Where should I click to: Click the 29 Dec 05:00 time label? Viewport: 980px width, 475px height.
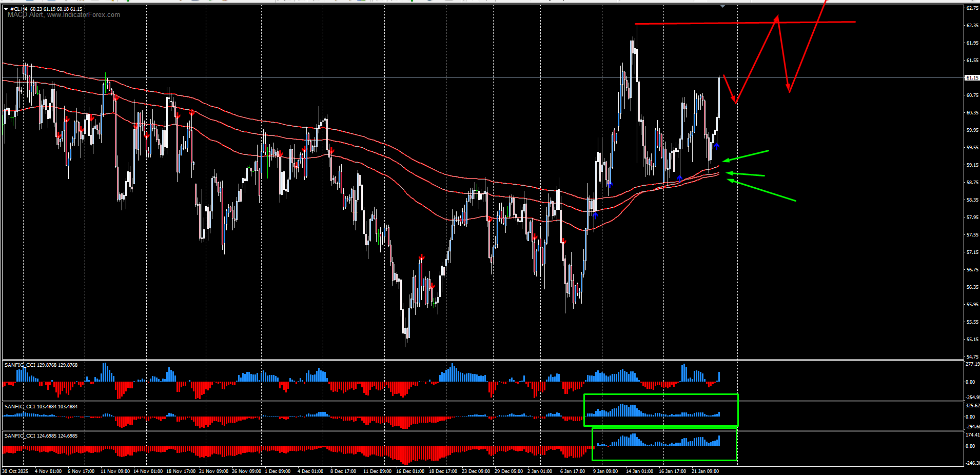point(509,471)
